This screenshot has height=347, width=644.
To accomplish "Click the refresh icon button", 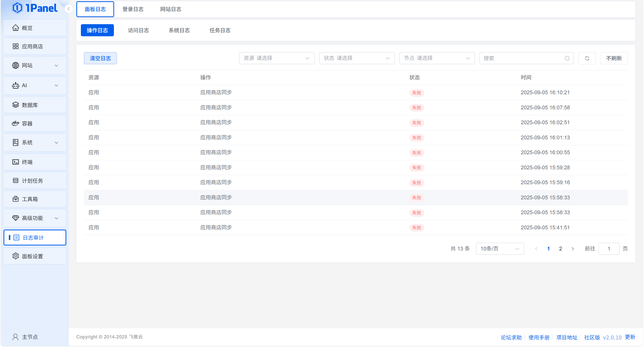I will tap(587, 58).
